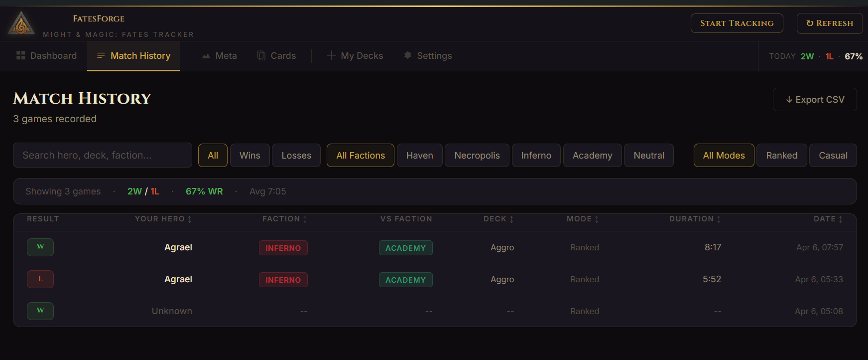Filter matches by Wins

point(250,155)
